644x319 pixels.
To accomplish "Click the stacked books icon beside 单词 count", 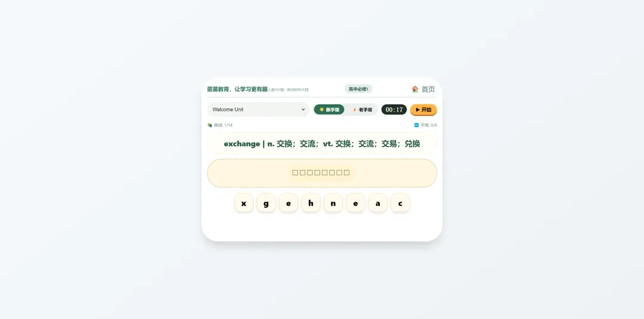I will (x=210, y=125).
